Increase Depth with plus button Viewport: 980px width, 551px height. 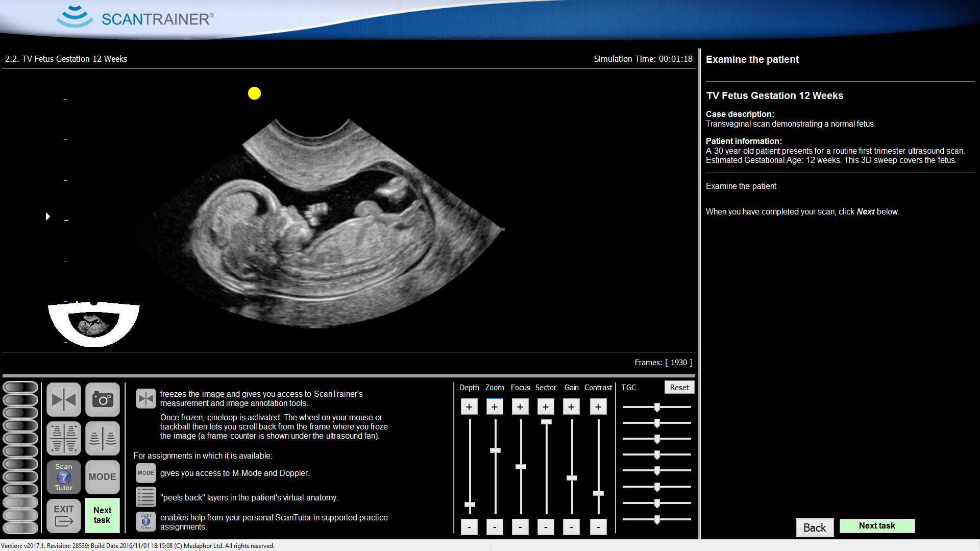click(469, 407)
